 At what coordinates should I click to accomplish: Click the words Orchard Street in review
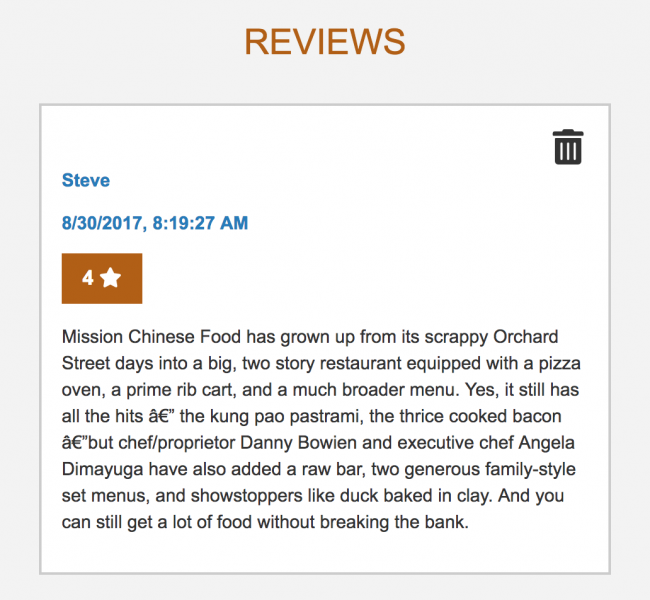point(310,350)
